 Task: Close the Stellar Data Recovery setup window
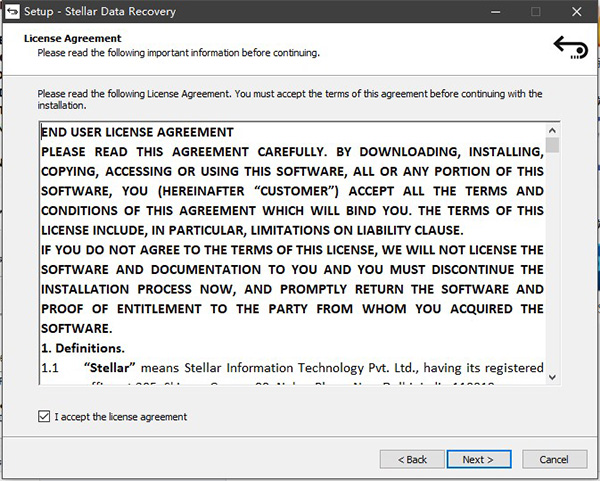579,12
